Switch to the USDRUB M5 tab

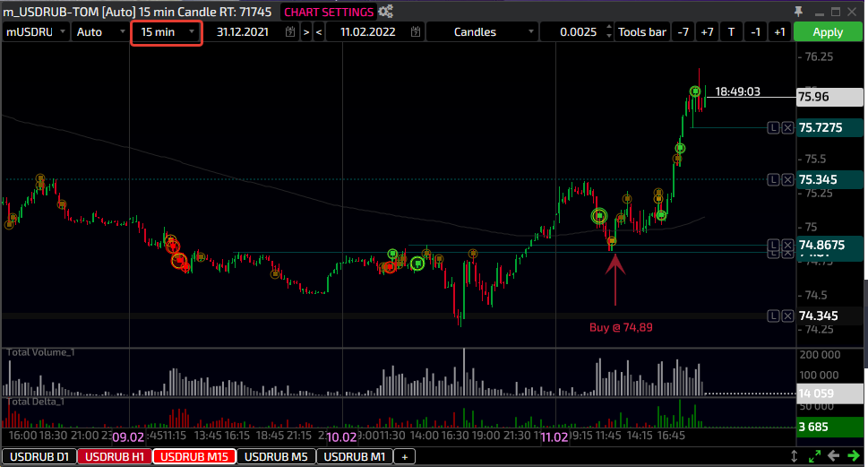pos(276,456)
